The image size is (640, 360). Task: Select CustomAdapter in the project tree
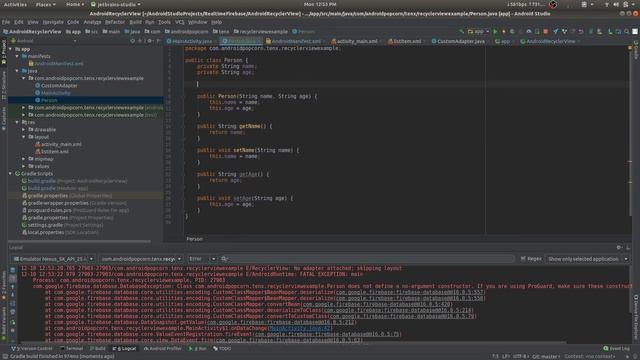click(59, 86)
